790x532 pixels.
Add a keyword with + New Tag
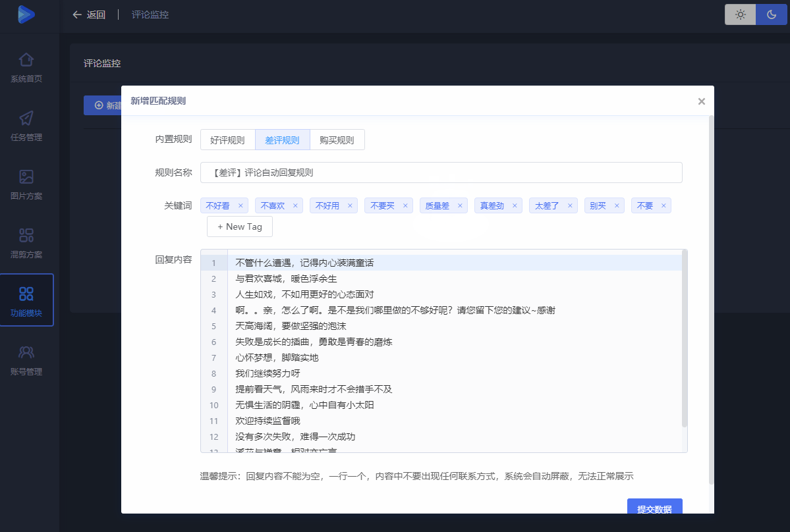click(x=240, y=226)
